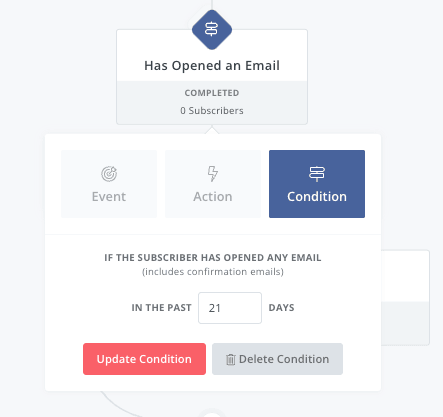Open the Has Opened an Email node title

pyautogui.click(x=212, y=66)
